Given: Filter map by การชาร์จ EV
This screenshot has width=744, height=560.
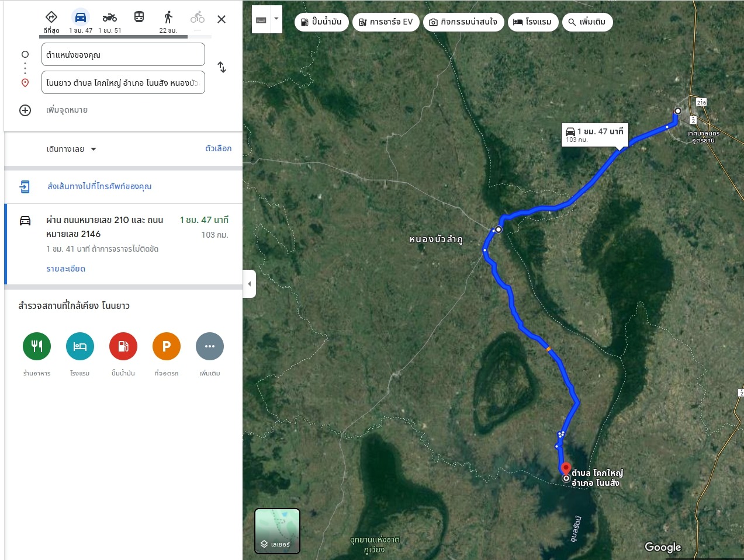Looking at the screenshot, I should click(386, 22).
